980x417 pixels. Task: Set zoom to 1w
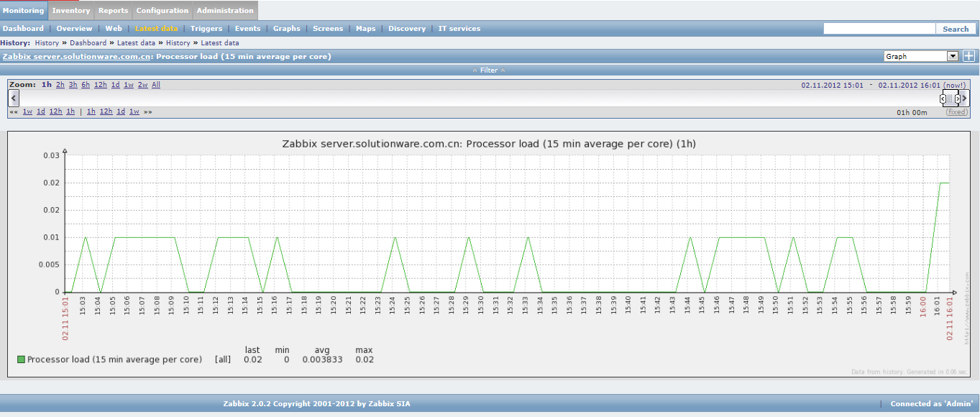[x=129, y=85]
